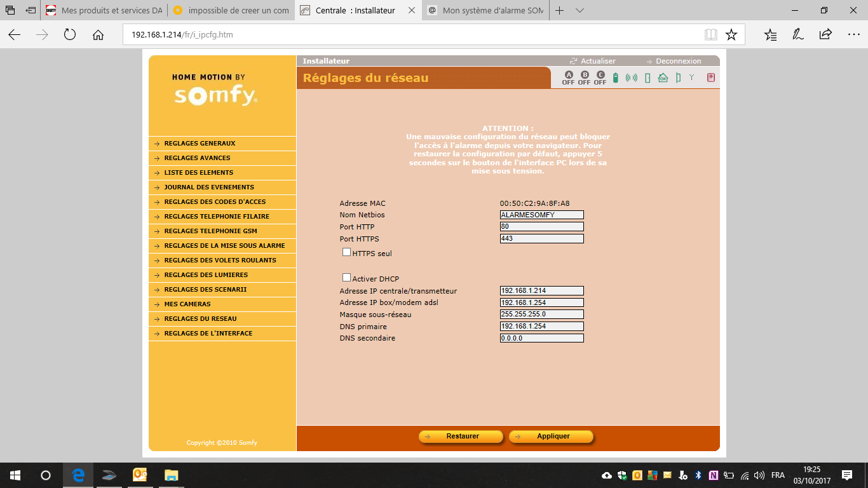The width and height of the screenshot is (868, 488).
Task: Open REGLAGES DES SCENARII menu
Action: point(222,290)
